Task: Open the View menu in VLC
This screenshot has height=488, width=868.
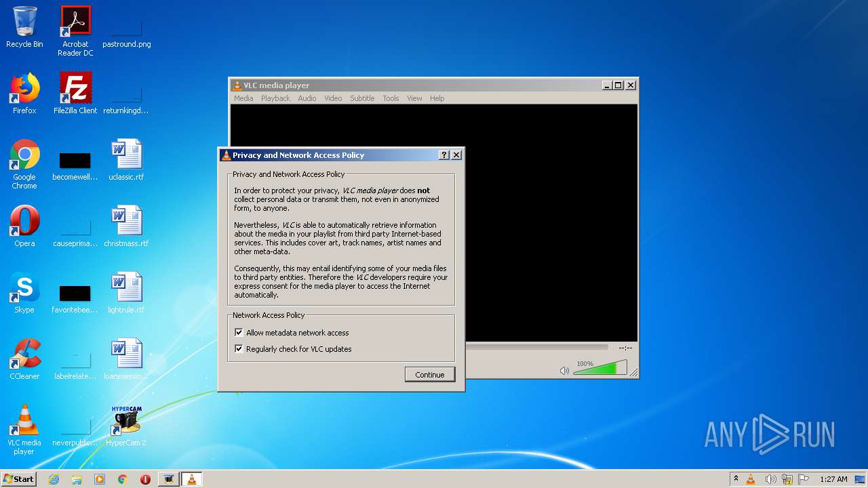Action: point(414,98)
